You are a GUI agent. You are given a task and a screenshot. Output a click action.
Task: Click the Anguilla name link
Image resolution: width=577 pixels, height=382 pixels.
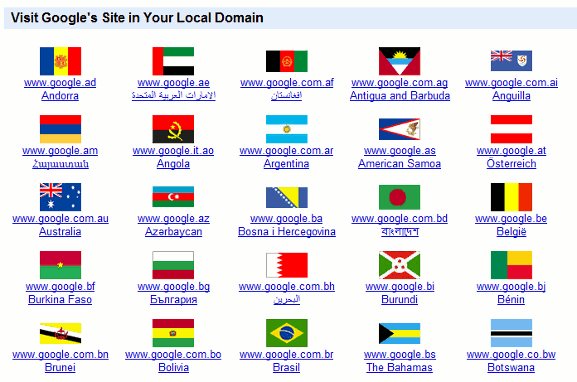click(x=511, y=96)
